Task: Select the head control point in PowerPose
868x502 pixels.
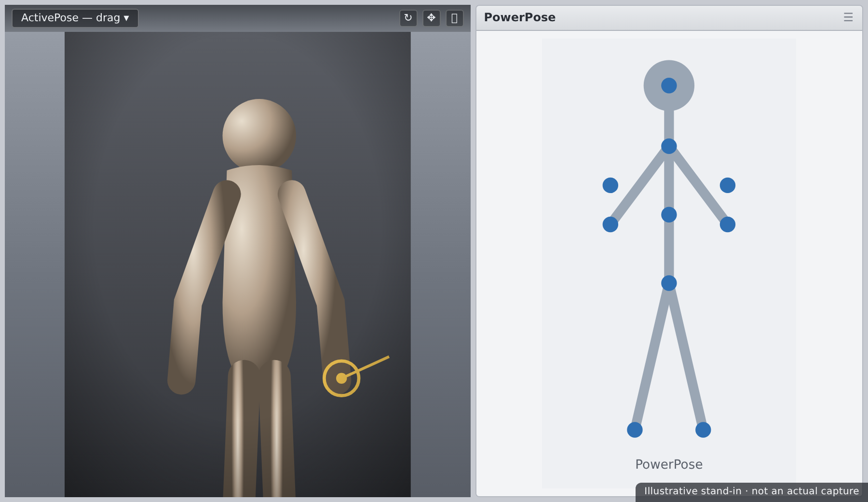Action: pyautogui.click(x=669, y=85)
